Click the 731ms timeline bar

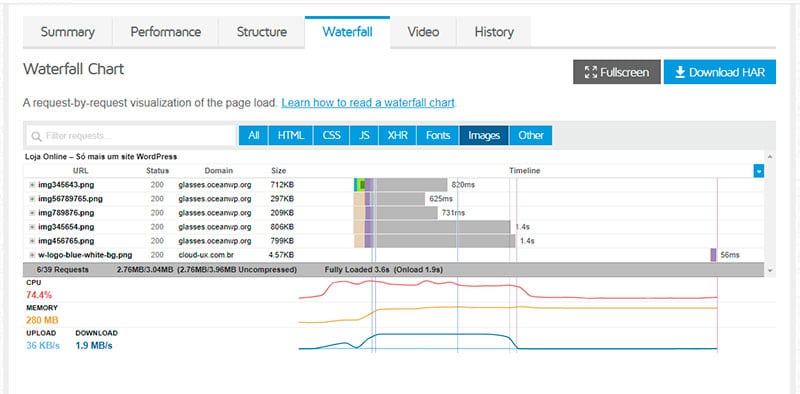395,213
